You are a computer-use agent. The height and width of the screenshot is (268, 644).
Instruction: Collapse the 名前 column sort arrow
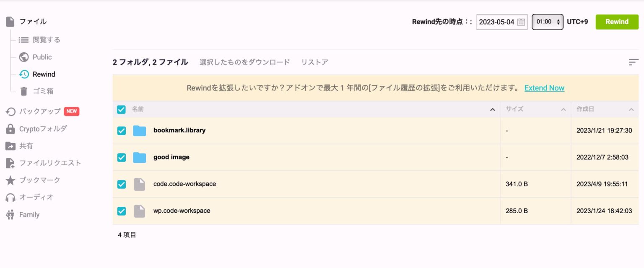click(493, 109)
